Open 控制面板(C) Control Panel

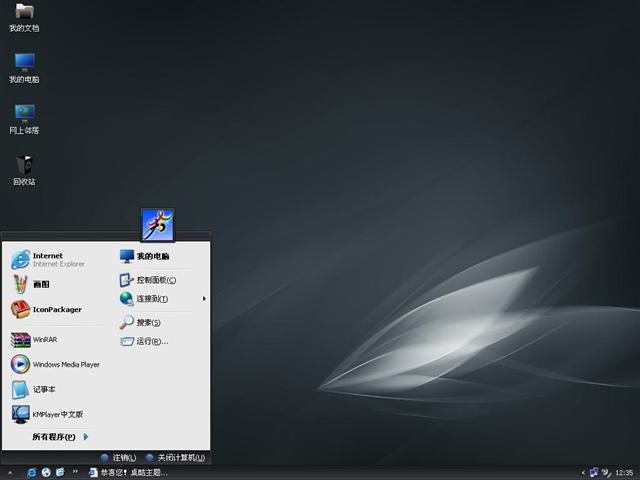pos(155,280)
